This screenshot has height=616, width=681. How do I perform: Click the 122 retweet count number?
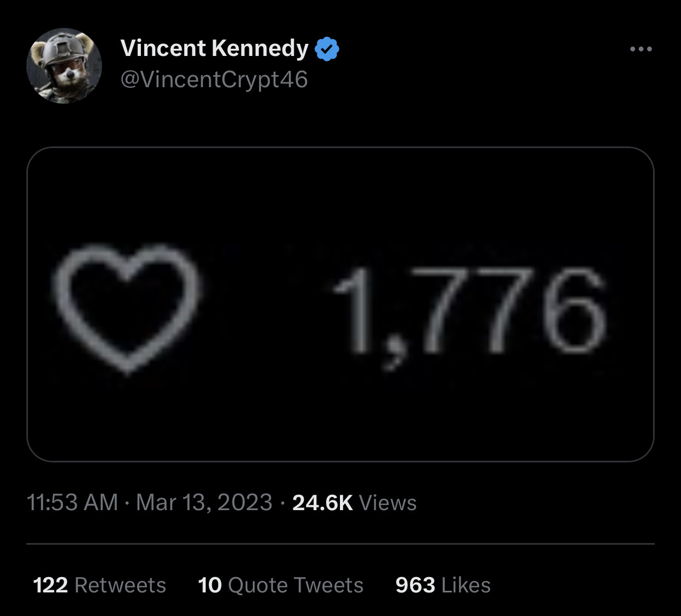click(50, 585)
